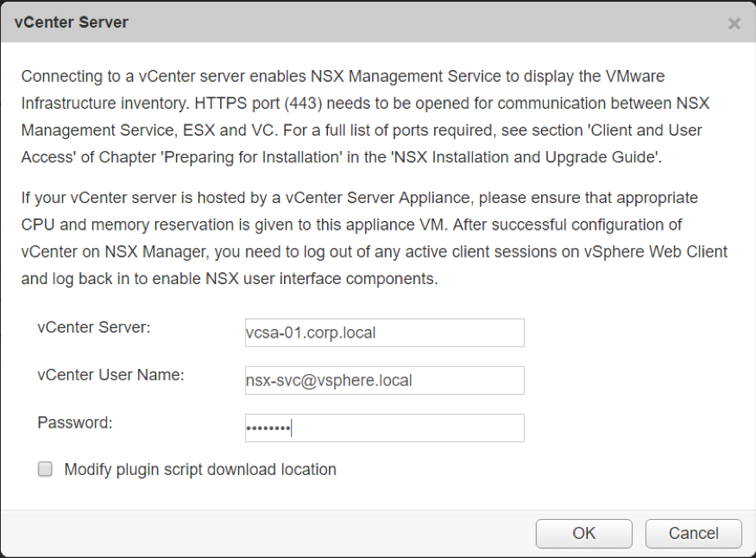Click inside the Password field
Viewport: 756px width, 558px height.
coord(385,428)
